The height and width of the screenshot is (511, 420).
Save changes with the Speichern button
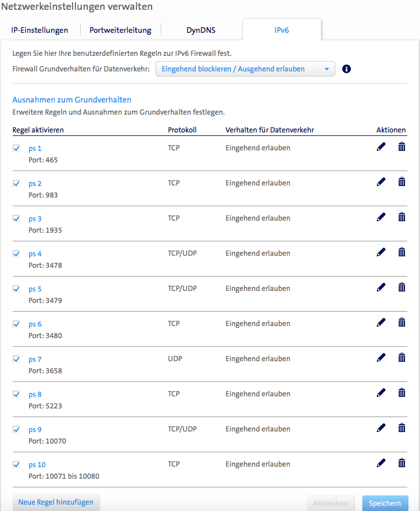click(385, 502)
